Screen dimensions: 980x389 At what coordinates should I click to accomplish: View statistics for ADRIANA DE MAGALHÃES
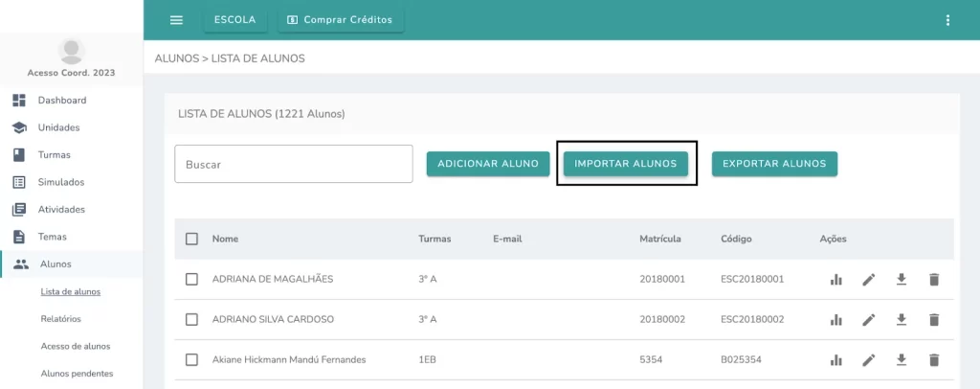click(x=835, y=280)
